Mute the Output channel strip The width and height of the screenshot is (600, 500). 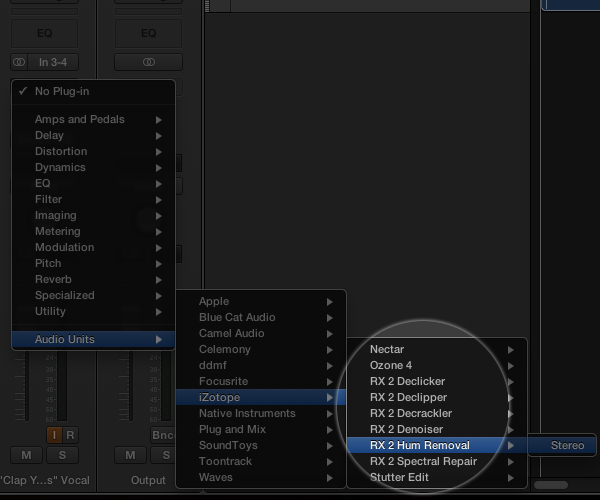130,455
